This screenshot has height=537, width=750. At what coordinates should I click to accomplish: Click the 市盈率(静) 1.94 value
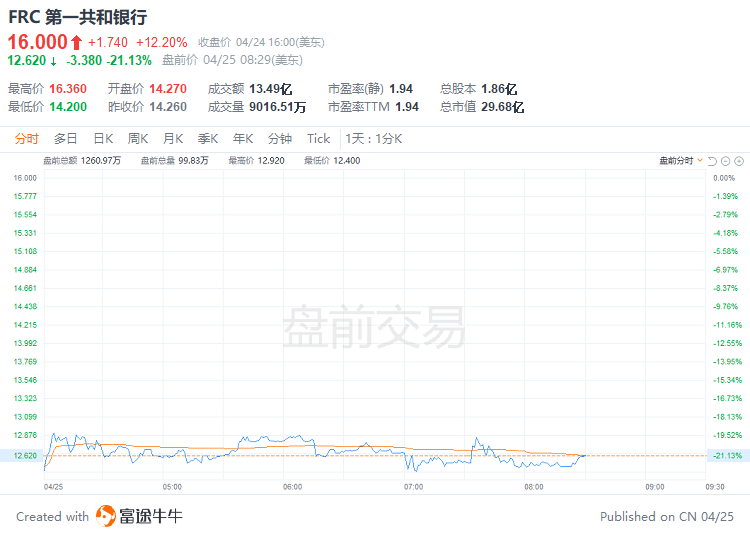(401, 89)
